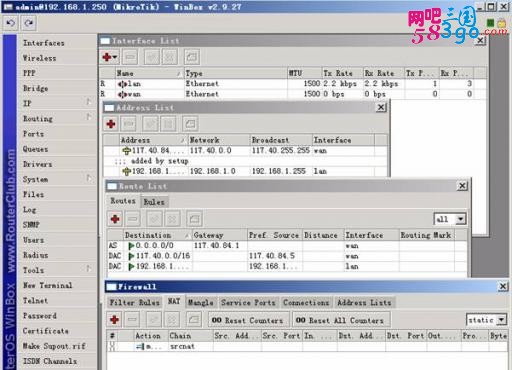Viewport: 512px width, 370px height.
Task: Enable the selected NAT rule in Firewall
Action: 154,320
